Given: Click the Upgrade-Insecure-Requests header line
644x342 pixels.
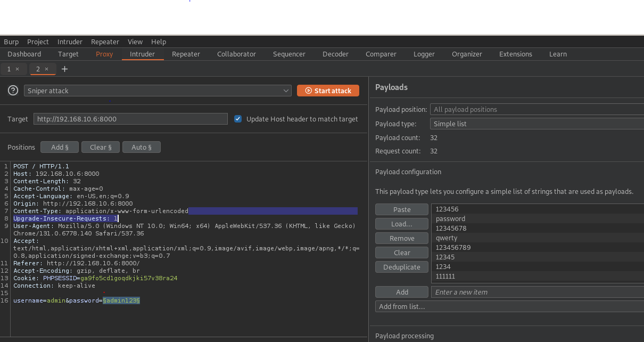Looking at the screenshot, I should pos(65,218).
